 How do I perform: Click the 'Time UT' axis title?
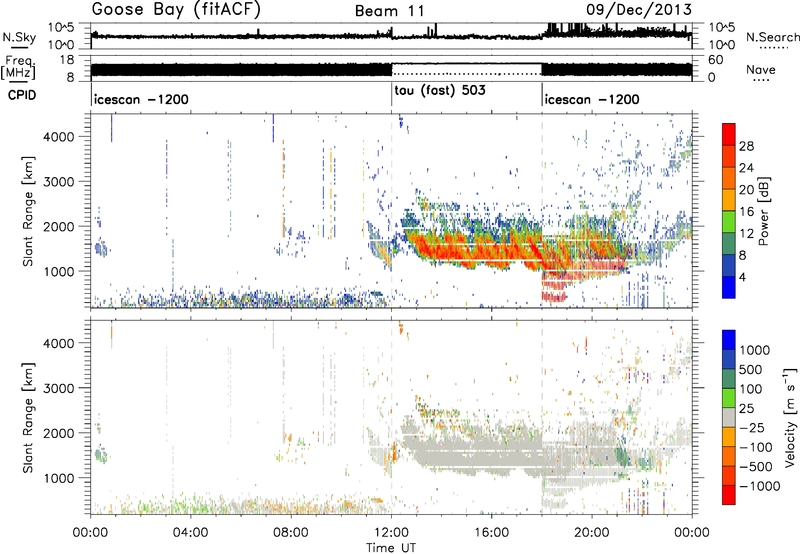click(x=391, y=548)
